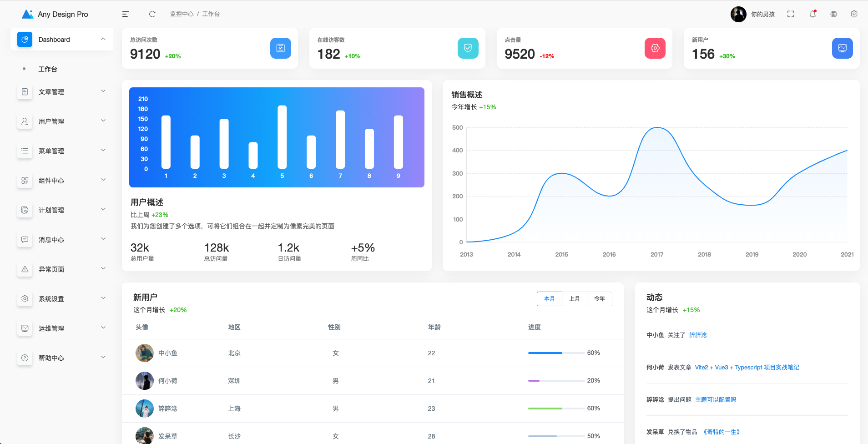Switch new users table to 上月
Image resolution: width=868 pixels, height=444 pixels.
[x=574, y=299]
